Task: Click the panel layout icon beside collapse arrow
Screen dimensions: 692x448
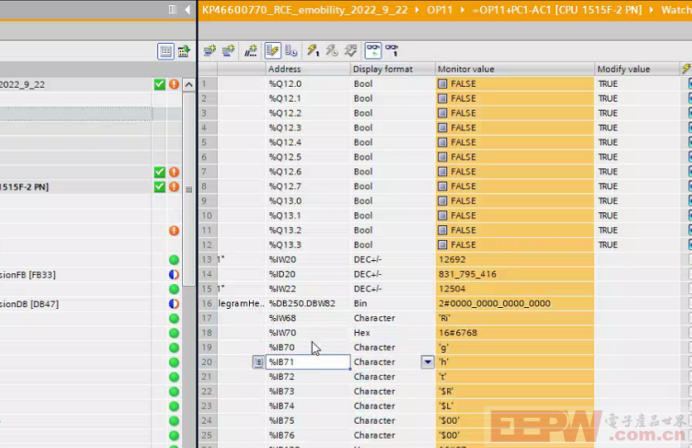Action: tap(173, 9)
